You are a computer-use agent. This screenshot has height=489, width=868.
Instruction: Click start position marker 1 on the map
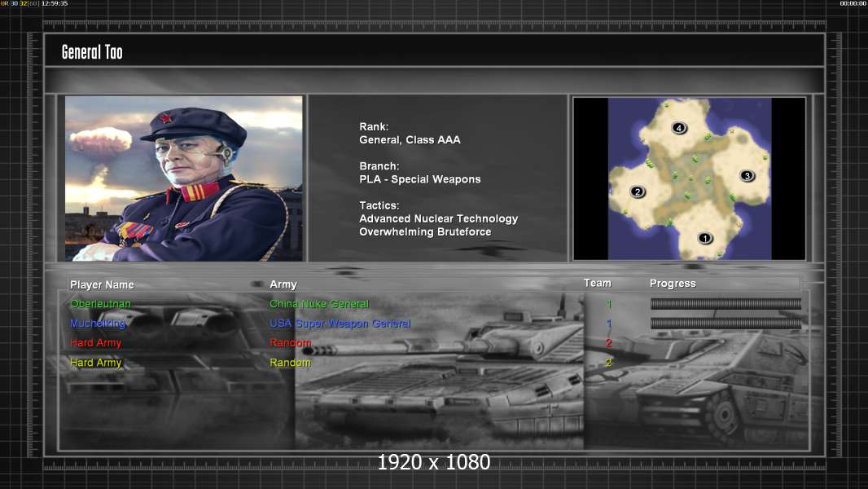[704, 238]
